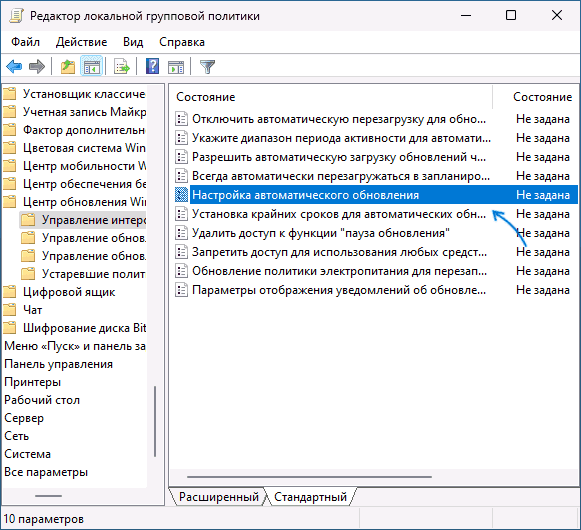The image size is (581, 530).
Task: Select policy 'Параметры отображения уведомлений об обновле...'
Action: 339,290
